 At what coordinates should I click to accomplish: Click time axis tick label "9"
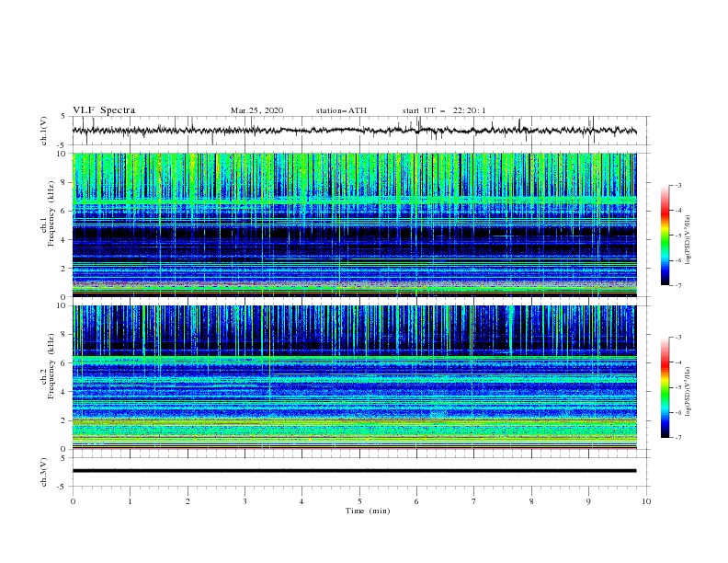(x=588, y=501)
